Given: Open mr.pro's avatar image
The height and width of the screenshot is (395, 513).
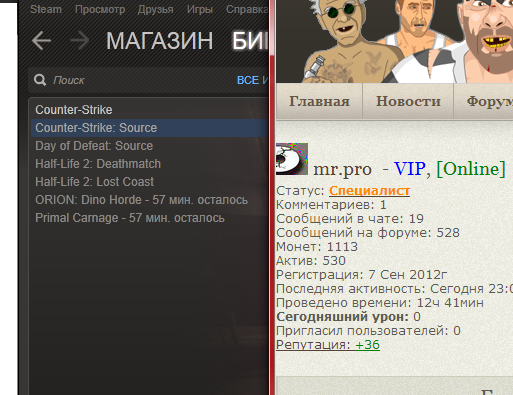Looking at the screenshot, I should (292, 159).
